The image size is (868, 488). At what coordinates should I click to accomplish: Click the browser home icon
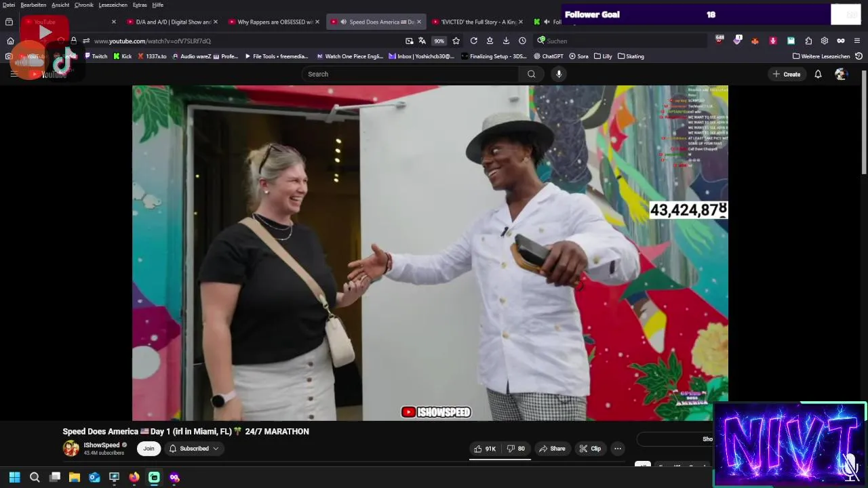click(x=10, y=41)
